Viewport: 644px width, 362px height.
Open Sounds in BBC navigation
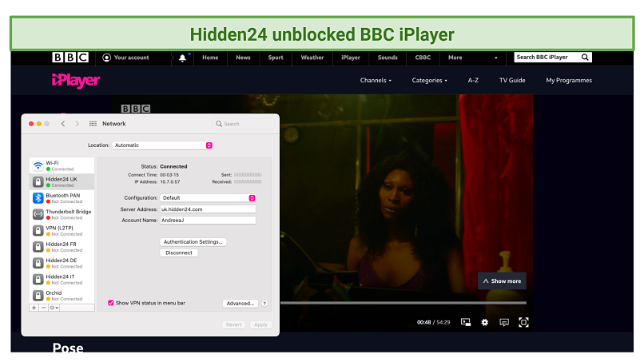(388, 58)
